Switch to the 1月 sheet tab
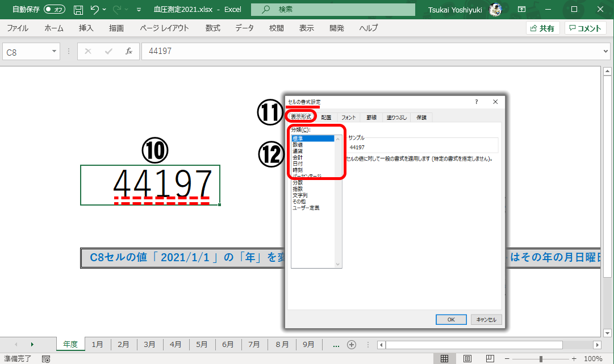 tap(97, 345)
